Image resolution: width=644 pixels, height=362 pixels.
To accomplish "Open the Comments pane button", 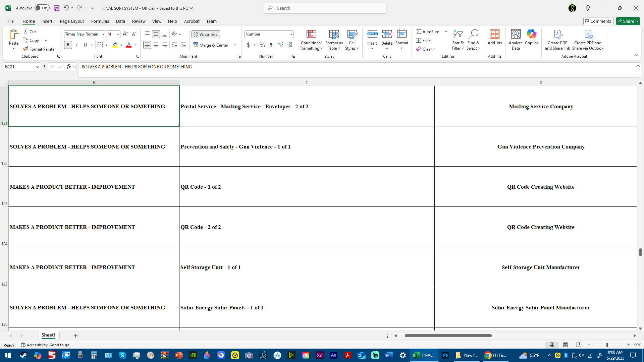I will pyautogui.click(x=598, y=21).
